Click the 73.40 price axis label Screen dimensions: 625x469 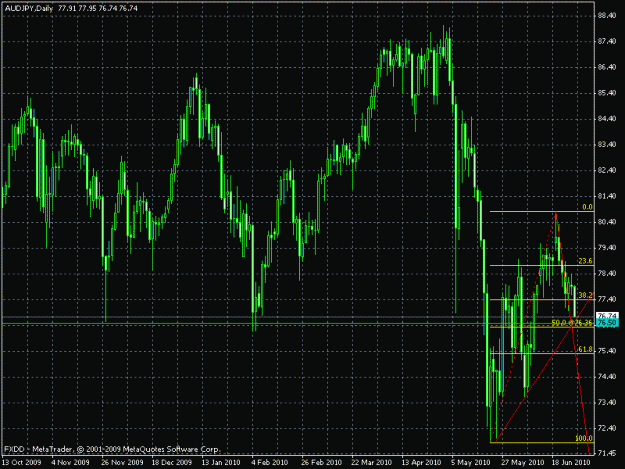(x=607, y=402)
